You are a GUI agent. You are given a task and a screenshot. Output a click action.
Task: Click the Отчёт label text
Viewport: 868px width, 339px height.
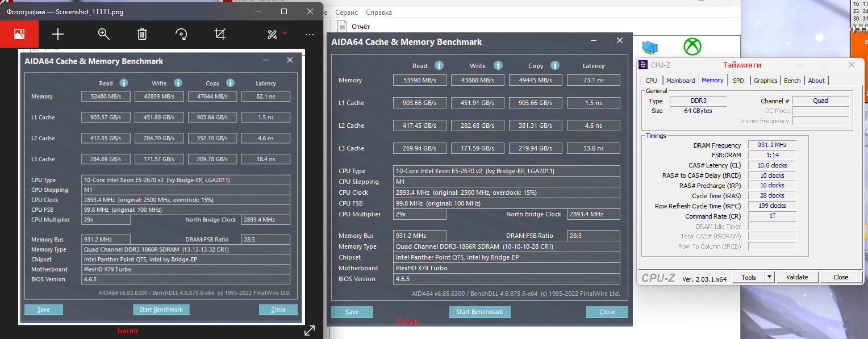[361, 27]
